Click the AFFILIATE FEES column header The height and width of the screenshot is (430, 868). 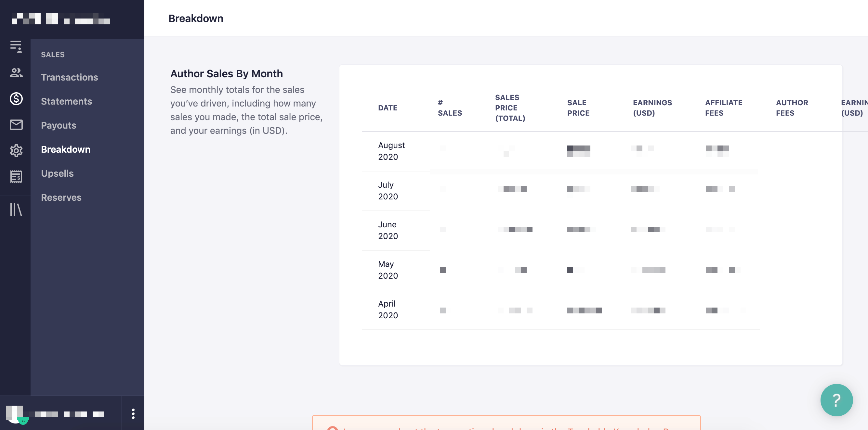pyautogui.click(x=723, y=108)
